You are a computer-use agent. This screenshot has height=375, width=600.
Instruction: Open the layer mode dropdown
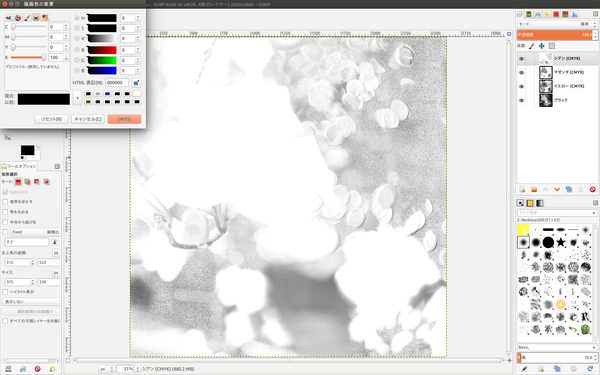pos(557,24)
